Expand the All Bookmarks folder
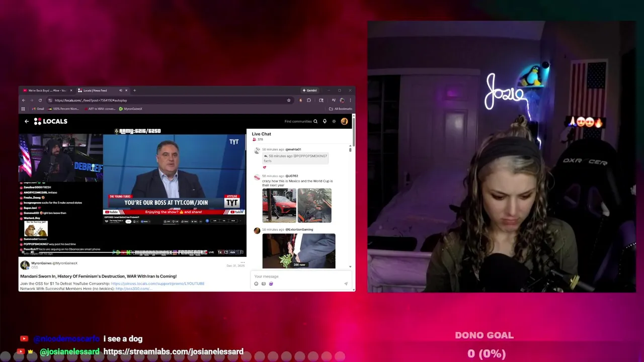Screen dimensions: 644x362 pos(341,109)
